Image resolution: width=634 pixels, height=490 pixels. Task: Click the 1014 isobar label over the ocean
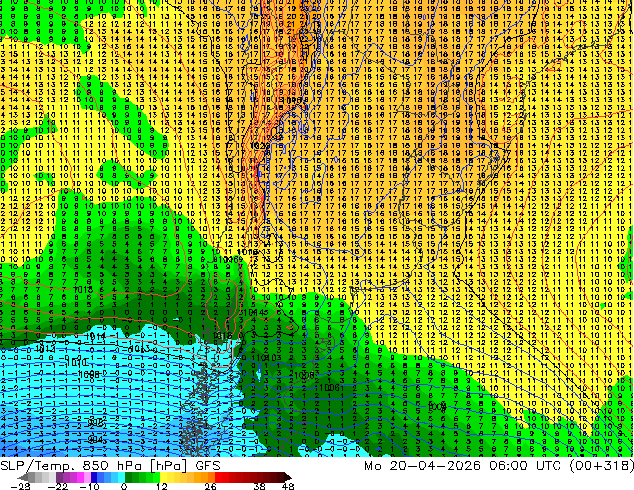[x=96, y=336]
